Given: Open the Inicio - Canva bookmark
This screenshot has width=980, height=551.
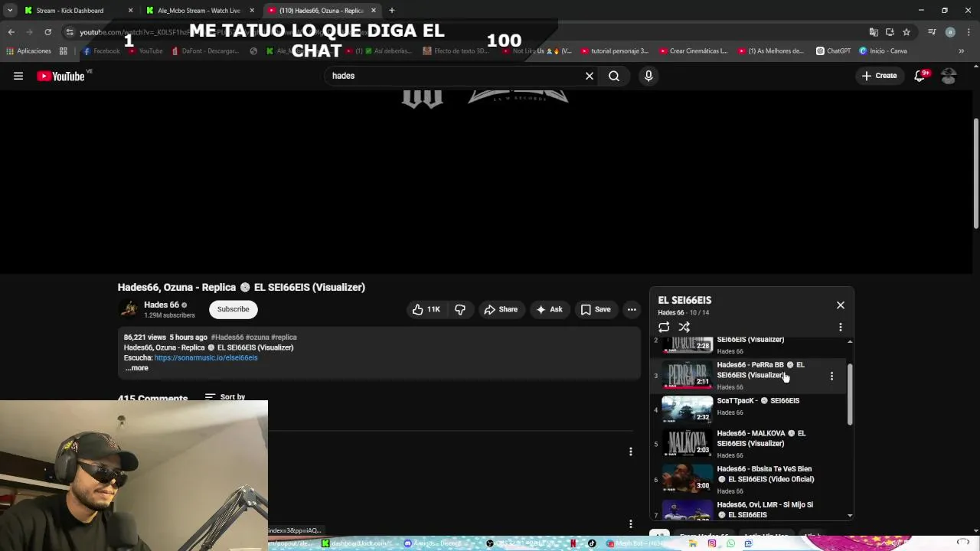Looking at the screenshot, I should pos(883,51).
